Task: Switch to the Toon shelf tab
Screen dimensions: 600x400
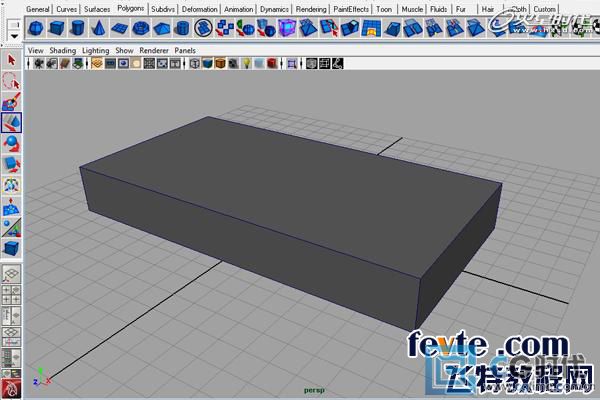Action: 384,9
